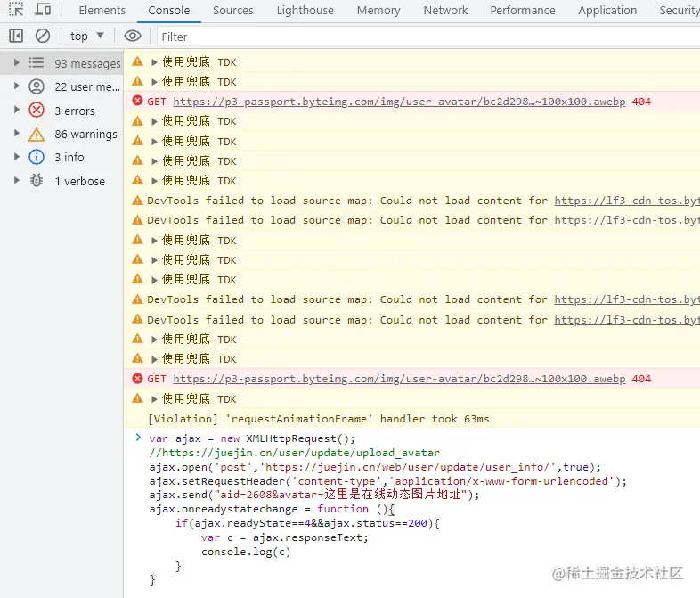Click error icon on the last GET 404 row
Image resolution: width=700 pixels, height=598 pixels.
[x=137, y=378]
